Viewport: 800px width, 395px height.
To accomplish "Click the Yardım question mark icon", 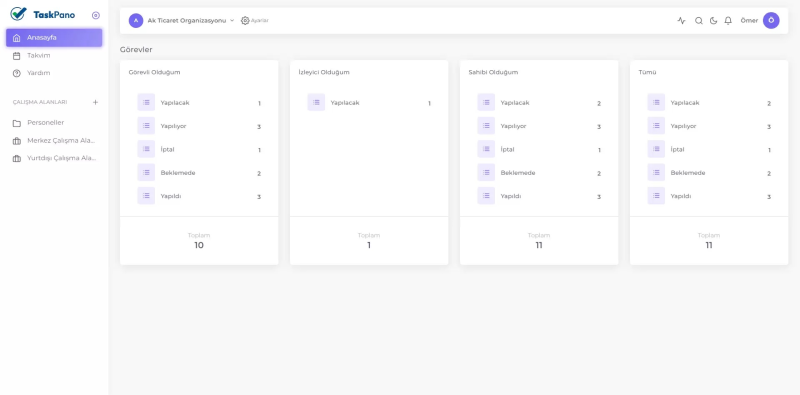I will coord(17,73).
